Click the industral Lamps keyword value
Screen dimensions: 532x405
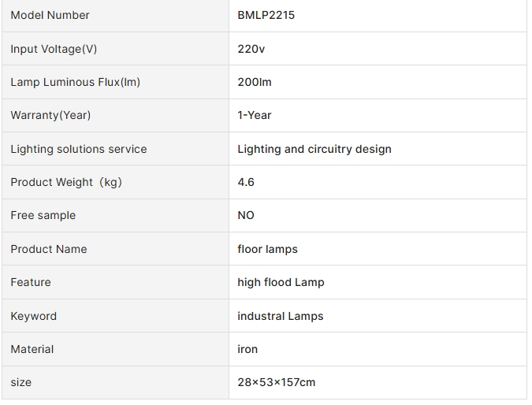(281, 316)
